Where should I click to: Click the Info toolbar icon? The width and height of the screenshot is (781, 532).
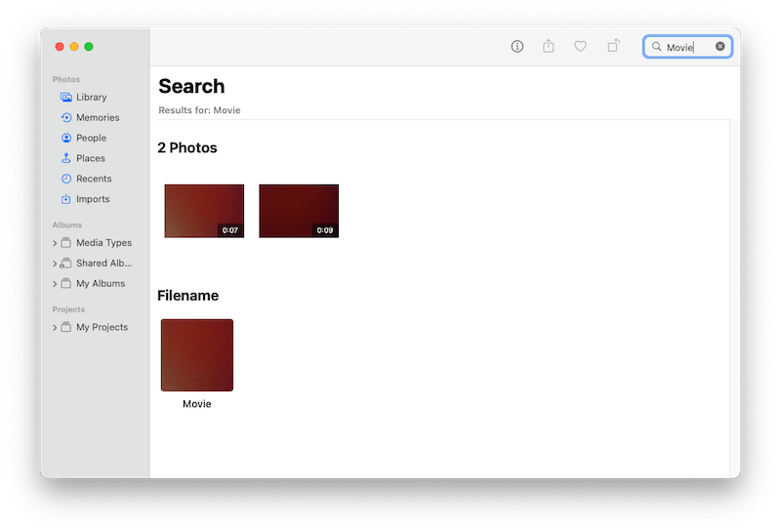click(517, 46)
